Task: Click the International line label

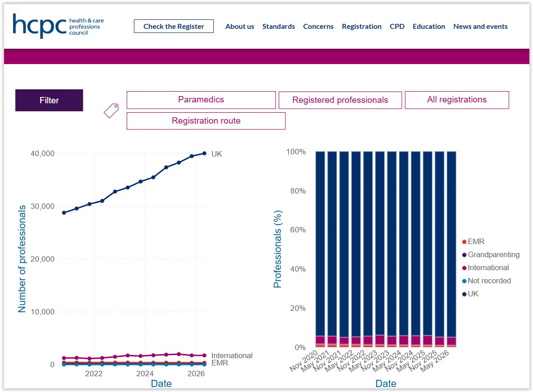Action: pos(232,355)
